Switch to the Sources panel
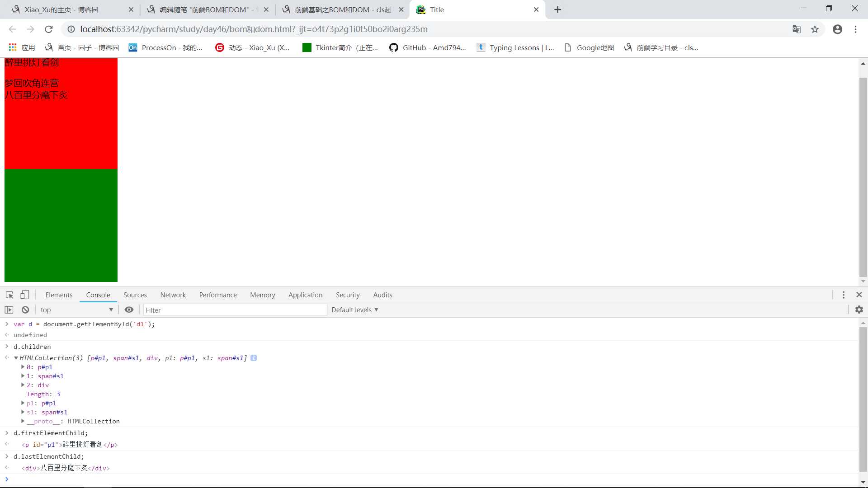868x488 pixels. 135,295
